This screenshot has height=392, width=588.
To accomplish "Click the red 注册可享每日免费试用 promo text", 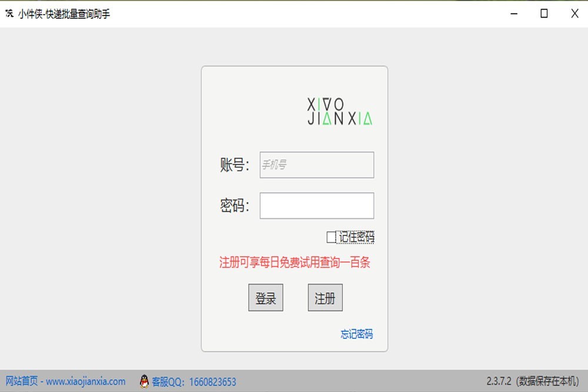I will pyautogui.click(x=295, y=263).
